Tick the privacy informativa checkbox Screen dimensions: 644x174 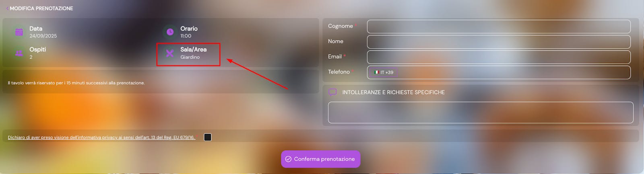tap(208, 137)
